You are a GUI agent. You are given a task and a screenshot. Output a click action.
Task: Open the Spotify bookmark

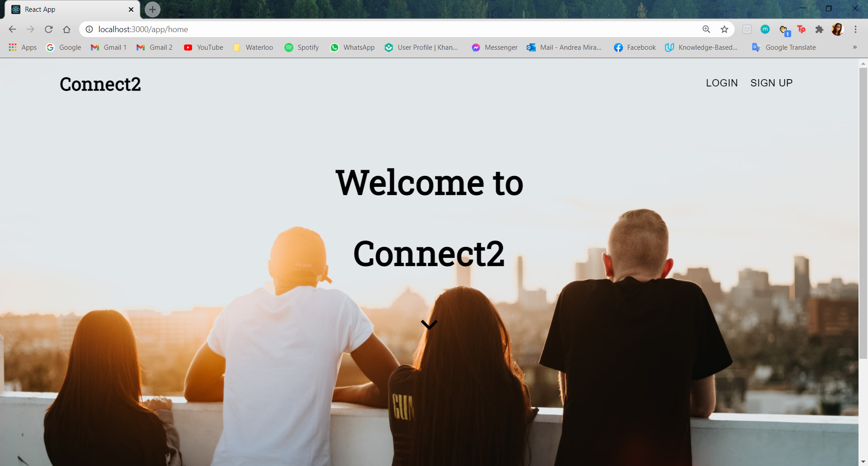pyautogui.click(x=302, y=48)
